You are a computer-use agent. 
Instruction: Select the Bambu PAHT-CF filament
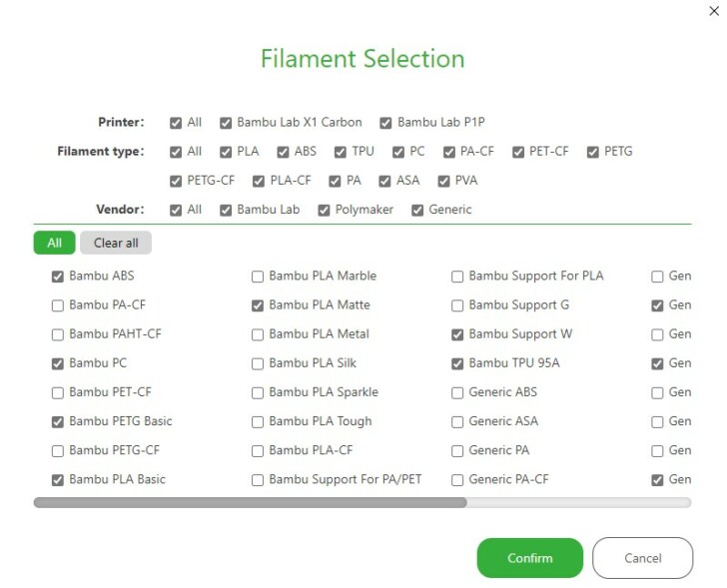click(x=58, y=334)
